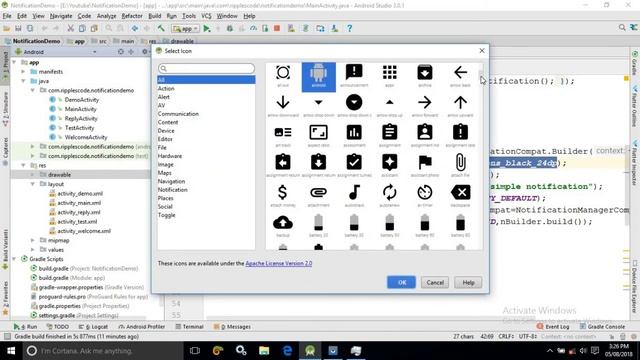Image resolution: width=640 pixels, height=360 pixels.
Task: Select MainActivity in project tree
Action: click(80, 109)
